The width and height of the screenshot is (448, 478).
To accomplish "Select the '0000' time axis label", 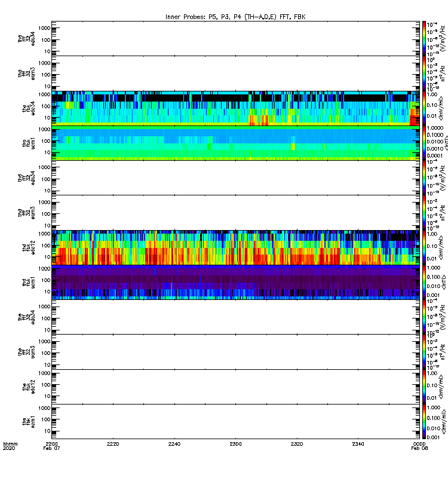I will click(x=419, y=444).
